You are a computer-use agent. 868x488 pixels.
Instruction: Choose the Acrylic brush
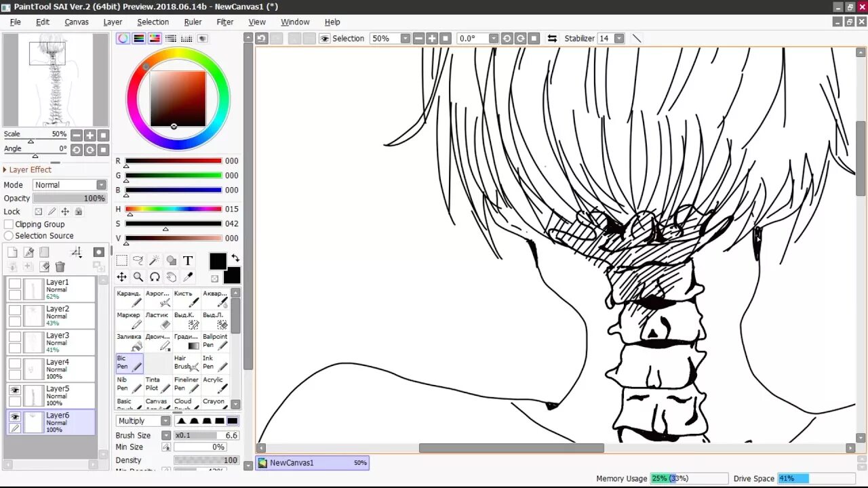click(216, 384)
